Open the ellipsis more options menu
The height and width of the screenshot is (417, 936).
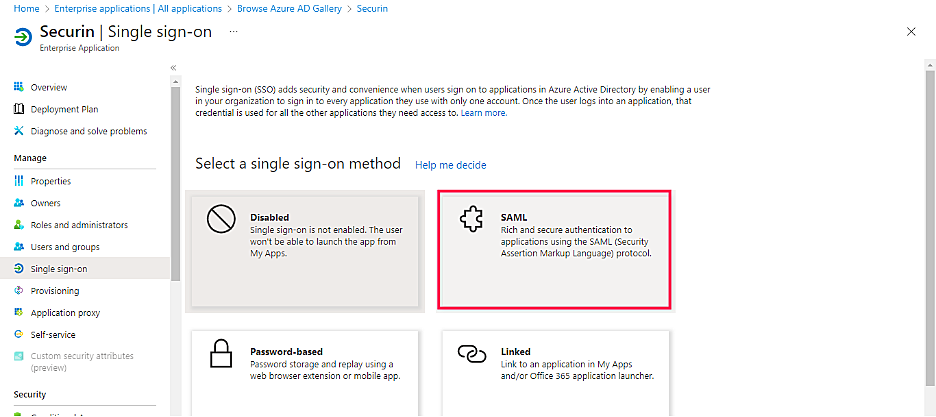coord(233,31)
